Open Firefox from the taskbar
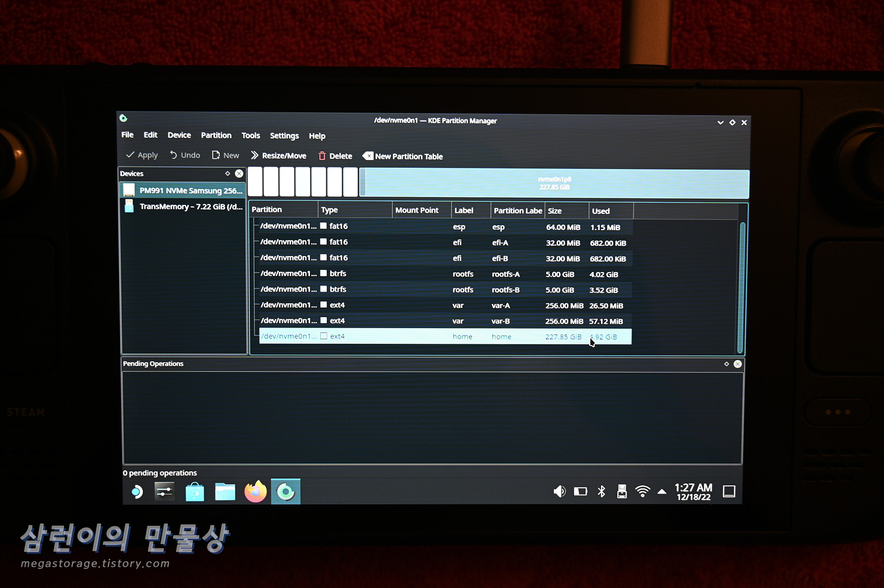 tap(255, 492)
